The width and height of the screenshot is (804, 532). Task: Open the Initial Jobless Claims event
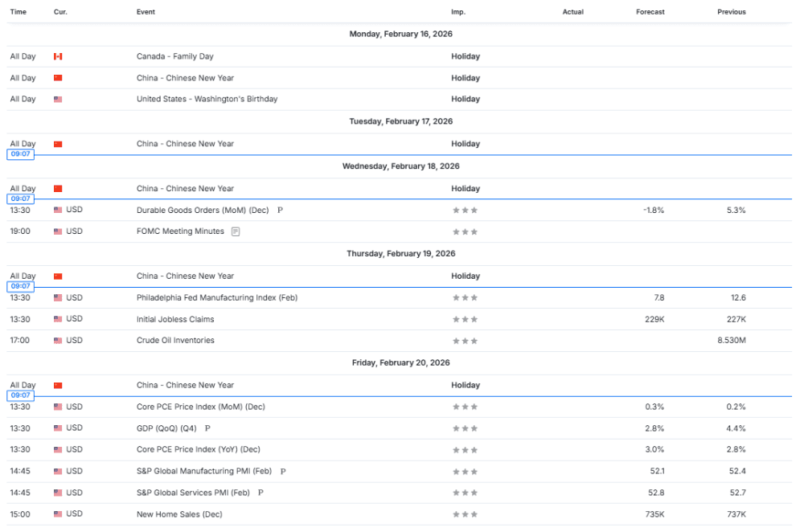[x=174, y=319]
